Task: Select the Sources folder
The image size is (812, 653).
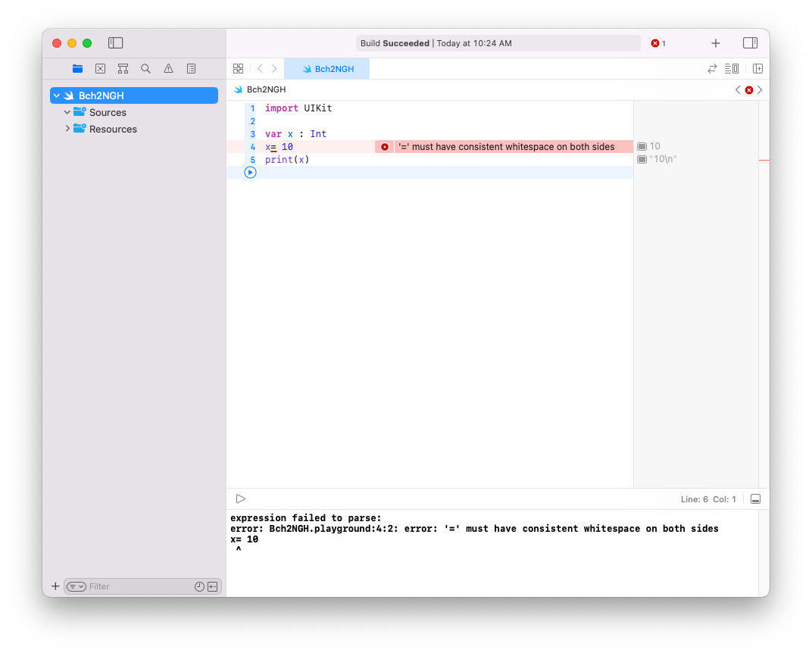Action: [108, 112]
